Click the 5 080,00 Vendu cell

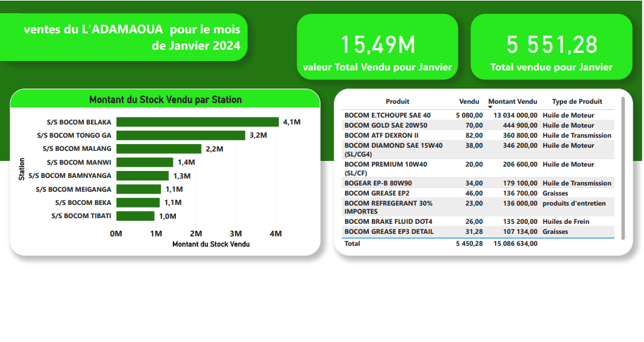click(x=469, y=116)
